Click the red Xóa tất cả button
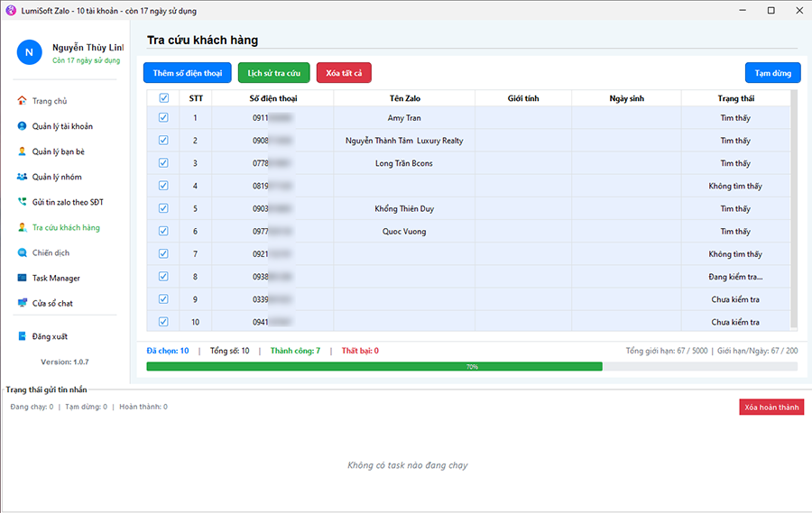The height and width of the screenshot is (513, 812). click(x=344, y=73)
